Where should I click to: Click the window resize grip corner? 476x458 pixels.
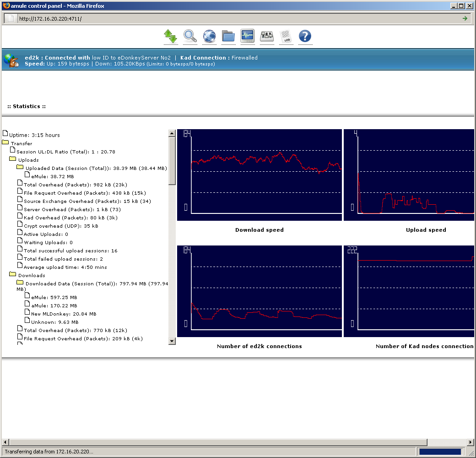[471, 453]
